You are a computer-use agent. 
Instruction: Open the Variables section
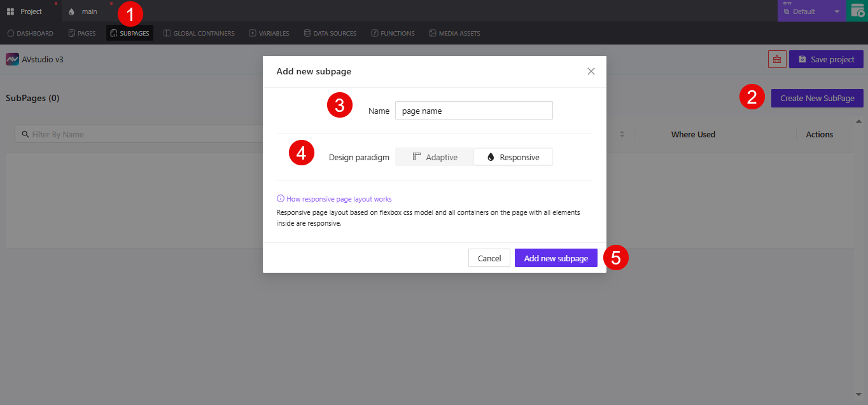(x=269, y=33)
